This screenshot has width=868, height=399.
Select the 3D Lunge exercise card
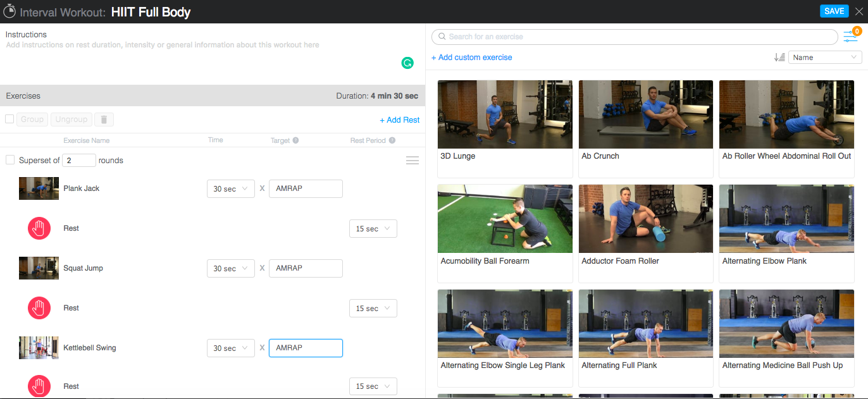point(505,129)
